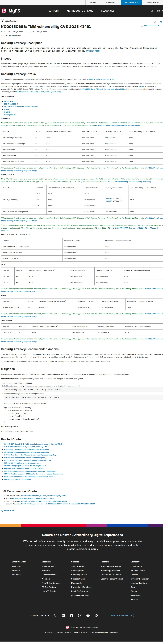The height and width of the screenshot is (644, 163).
Task: Jump to NGINX section link
Action: pyautogui.click(x=7, y=112)
